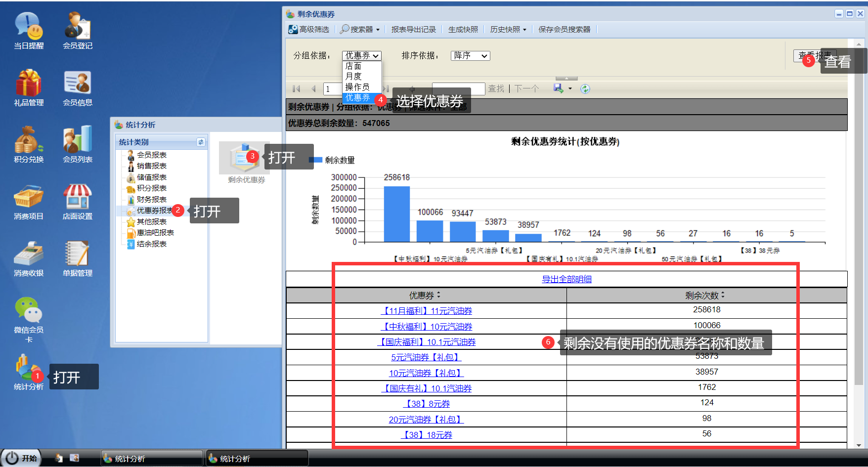
Task: Open the 当日提醒 desktop icon
Action: [29, 31]
